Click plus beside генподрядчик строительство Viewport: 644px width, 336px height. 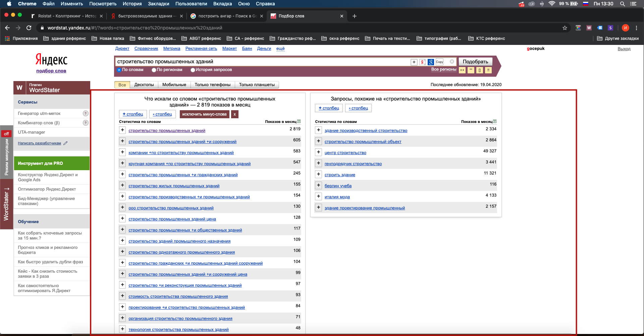[x=319, y=163]
